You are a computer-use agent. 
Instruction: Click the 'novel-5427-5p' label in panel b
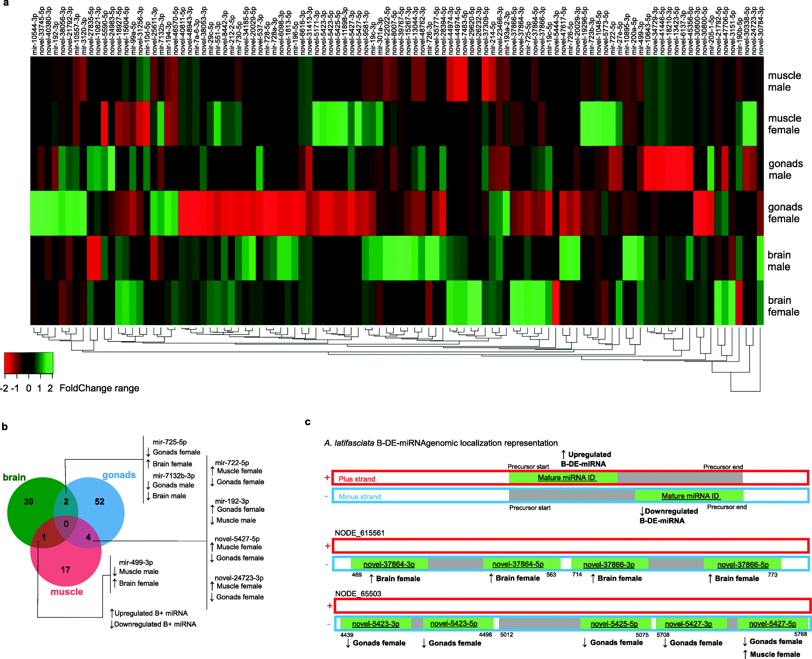(x=237, y=539)
